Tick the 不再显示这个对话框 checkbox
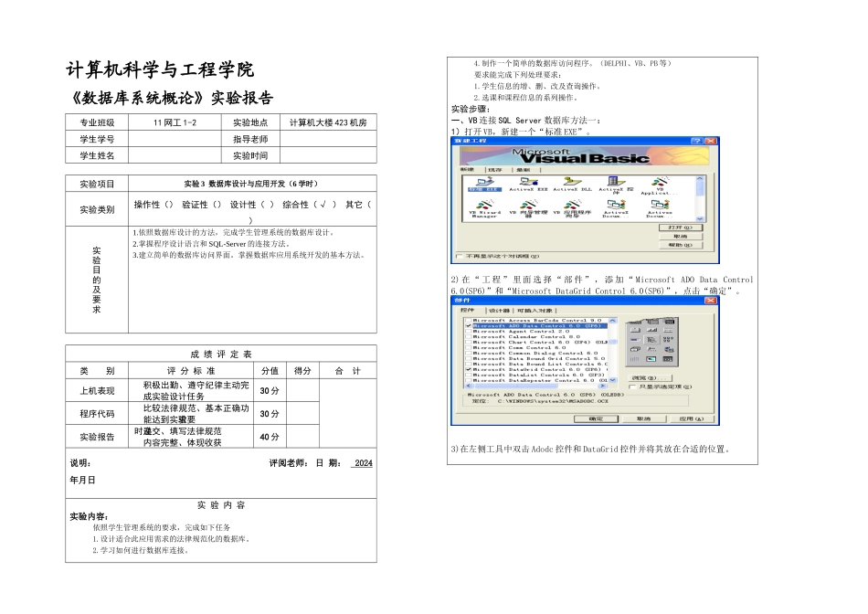 coord(460,257)
